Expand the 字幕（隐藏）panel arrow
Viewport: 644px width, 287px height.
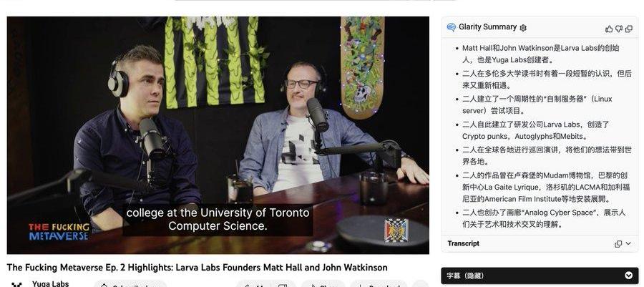pos(628,276)
